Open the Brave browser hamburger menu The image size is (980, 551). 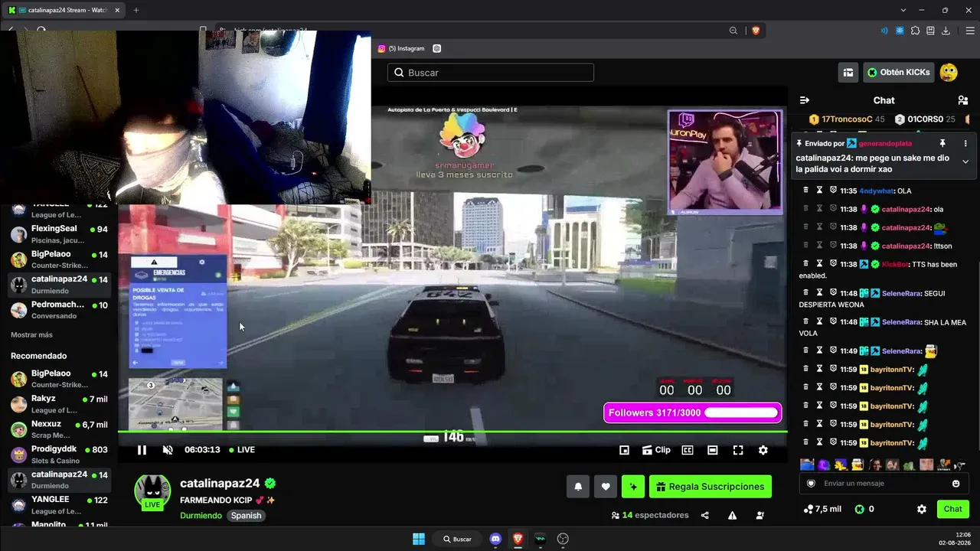(x=969, y=31)
